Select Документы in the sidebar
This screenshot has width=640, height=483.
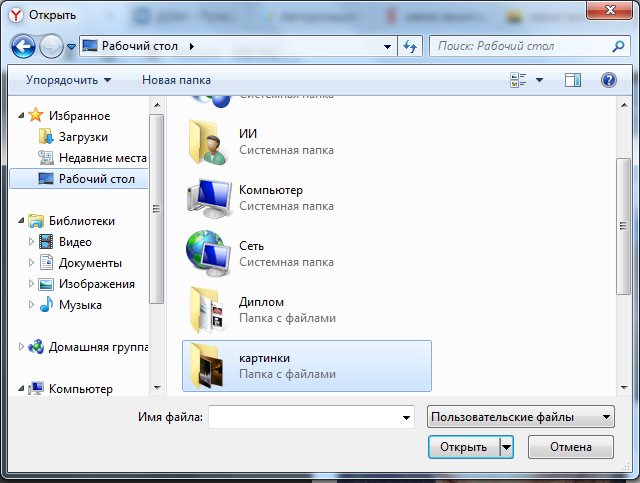click(90, 263)
